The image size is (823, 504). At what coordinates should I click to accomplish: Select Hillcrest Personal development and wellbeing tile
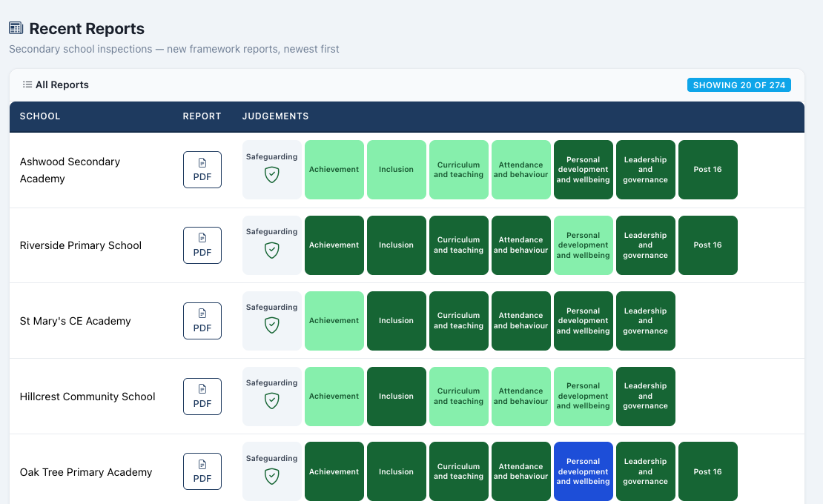pyautogui.click(x=583, y=396)
